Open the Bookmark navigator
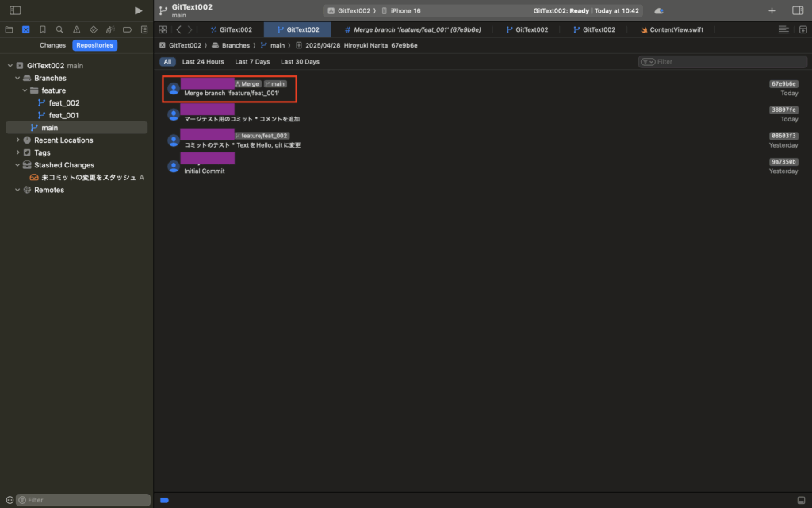The image size is (812, 508). tap(43, 29)
